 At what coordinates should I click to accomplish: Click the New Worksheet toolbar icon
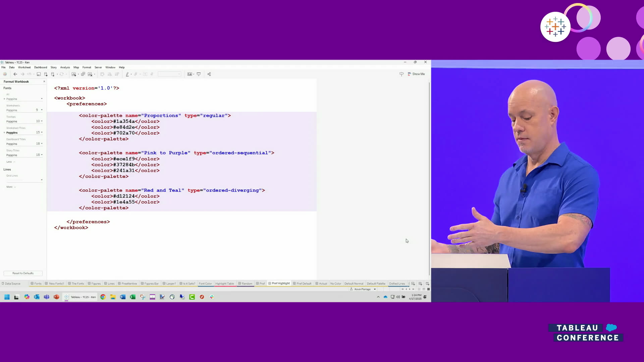tap(74, 74)
